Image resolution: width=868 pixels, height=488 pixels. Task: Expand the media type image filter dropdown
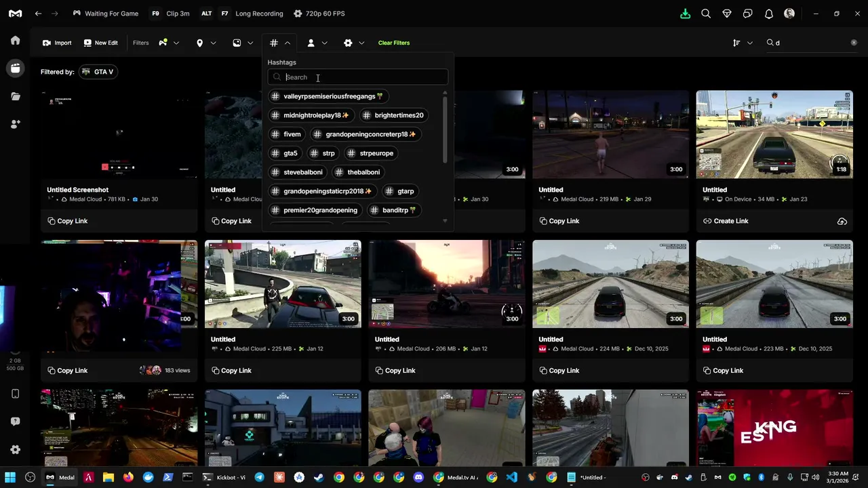point(243,43)
